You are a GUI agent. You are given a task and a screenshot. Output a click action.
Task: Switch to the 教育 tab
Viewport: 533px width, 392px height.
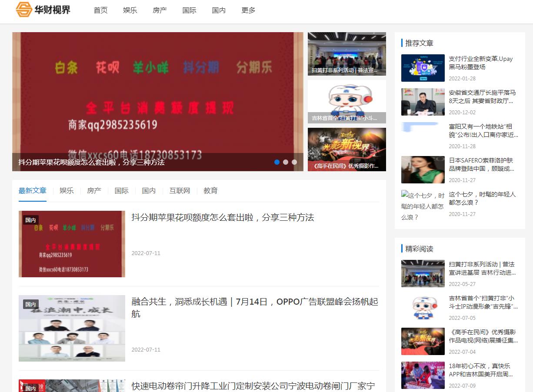point(210,190)
